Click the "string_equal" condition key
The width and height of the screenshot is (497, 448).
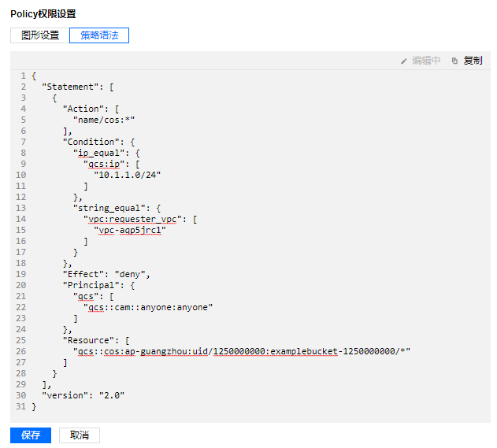[109, 208]
